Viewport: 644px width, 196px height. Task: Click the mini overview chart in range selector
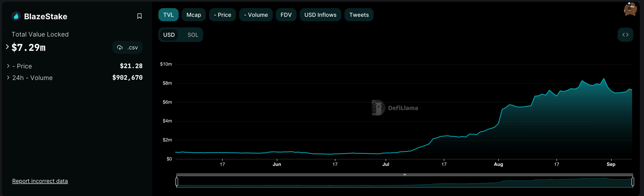coord(405,182)
